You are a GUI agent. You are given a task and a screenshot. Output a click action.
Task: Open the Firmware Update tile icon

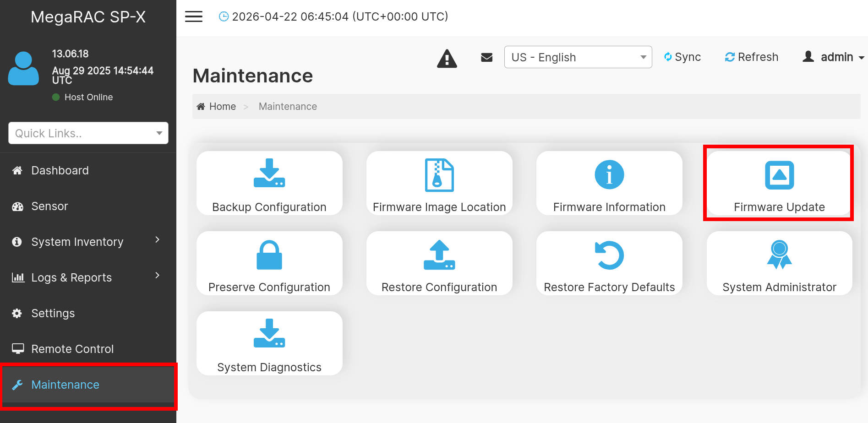point(779,175)
